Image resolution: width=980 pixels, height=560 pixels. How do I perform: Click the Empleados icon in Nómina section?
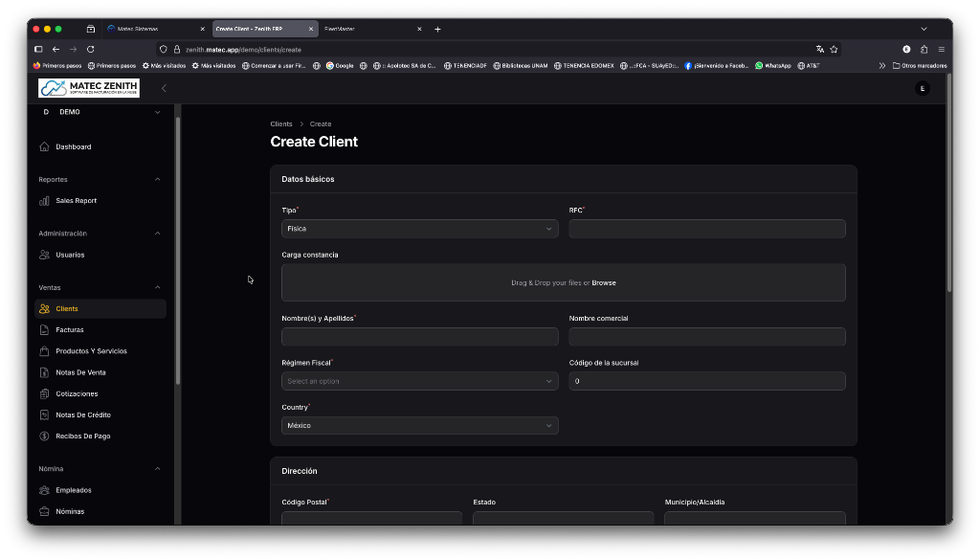pos(44,490)
